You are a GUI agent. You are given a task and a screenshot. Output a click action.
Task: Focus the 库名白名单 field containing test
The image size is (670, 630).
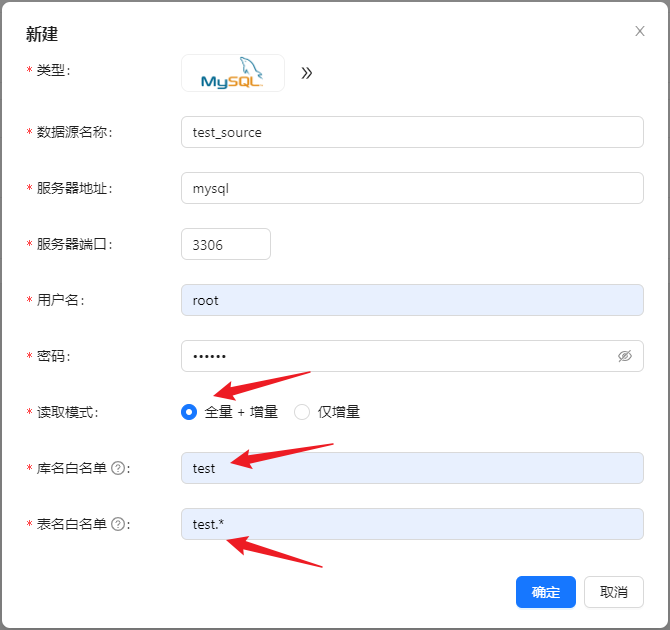(411, 468)
